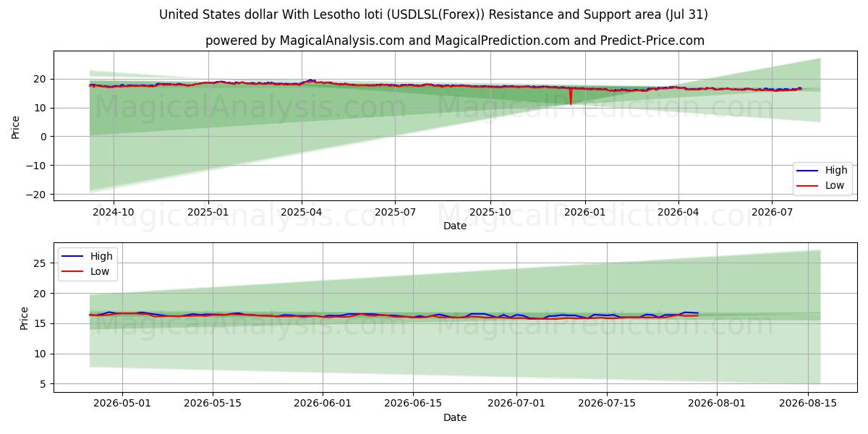Click the red downward price spike near 2026-01
The width and height of the screenshot is (868, 434).
(x=571, y=97)
